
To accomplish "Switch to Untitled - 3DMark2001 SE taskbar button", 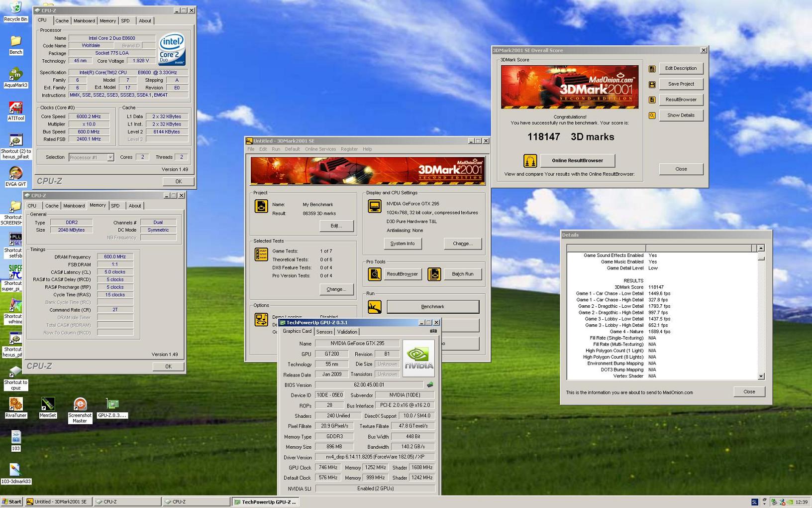I will [59, 502].
